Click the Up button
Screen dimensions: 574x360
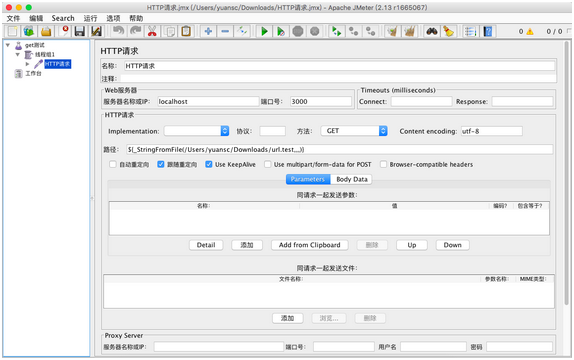(411, 245)
